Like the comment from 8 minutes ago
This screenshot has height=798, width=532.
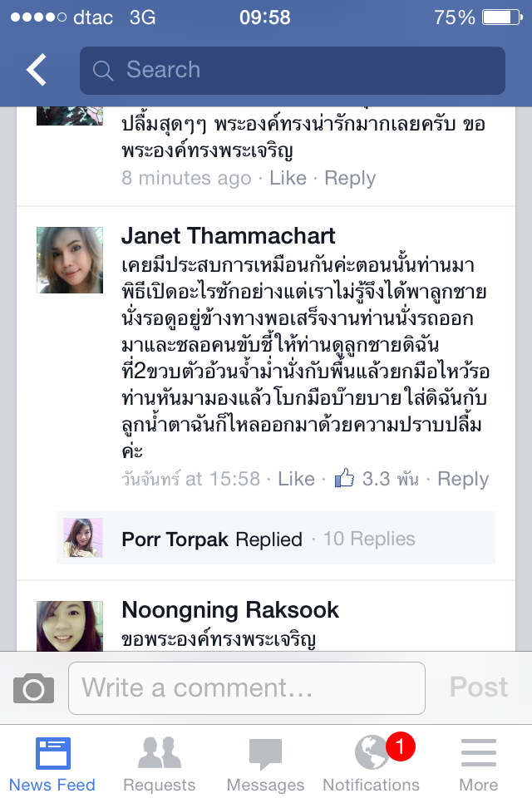(288, 178)
